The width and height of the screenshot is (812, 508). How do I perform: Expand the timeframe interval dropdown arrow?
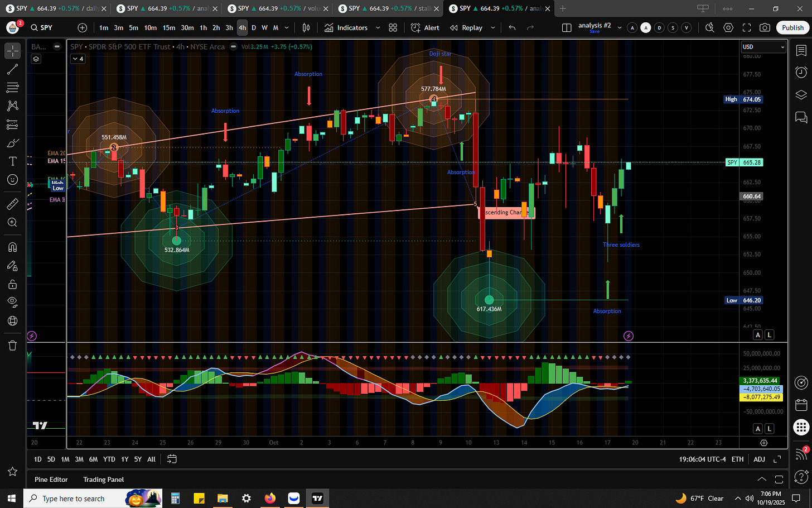(x=287, y=27)
